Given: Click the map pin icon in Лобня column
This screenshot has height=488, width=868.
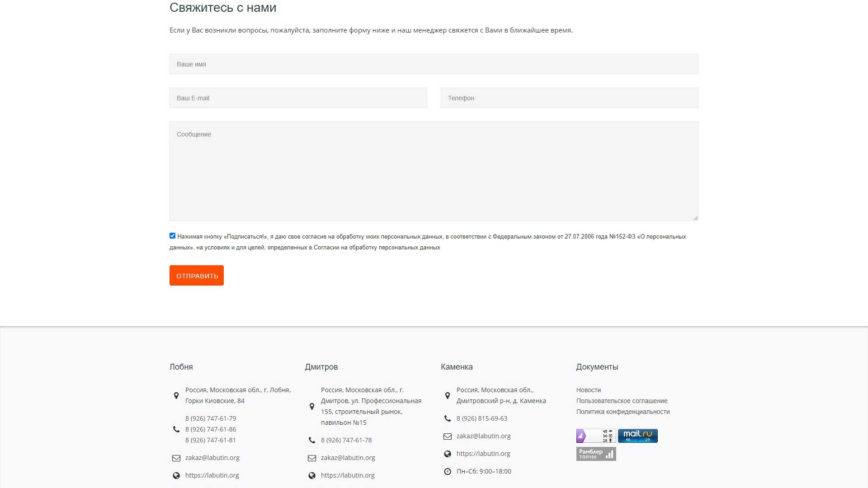Looking at the screenshot, I should [x=176, y=395].
